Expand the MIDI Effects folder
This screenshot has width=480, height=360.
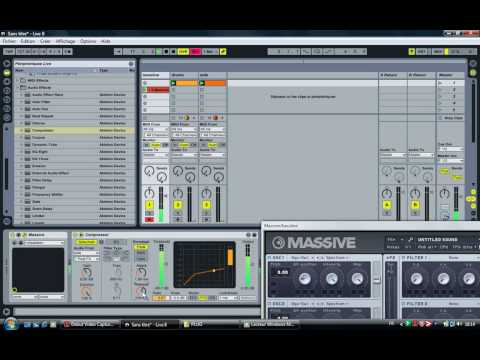point(18,80)
